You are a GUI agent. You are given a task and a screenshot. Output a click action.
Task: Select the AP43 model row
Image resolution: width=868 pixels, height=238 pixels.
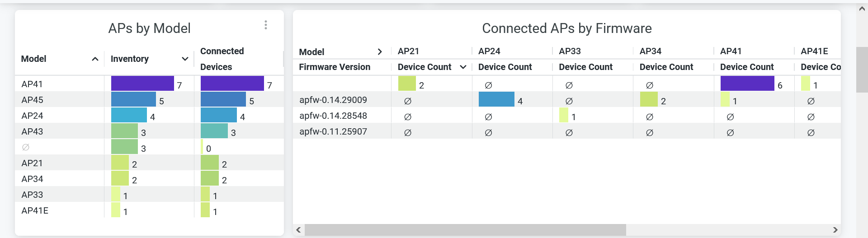point(33,131)
